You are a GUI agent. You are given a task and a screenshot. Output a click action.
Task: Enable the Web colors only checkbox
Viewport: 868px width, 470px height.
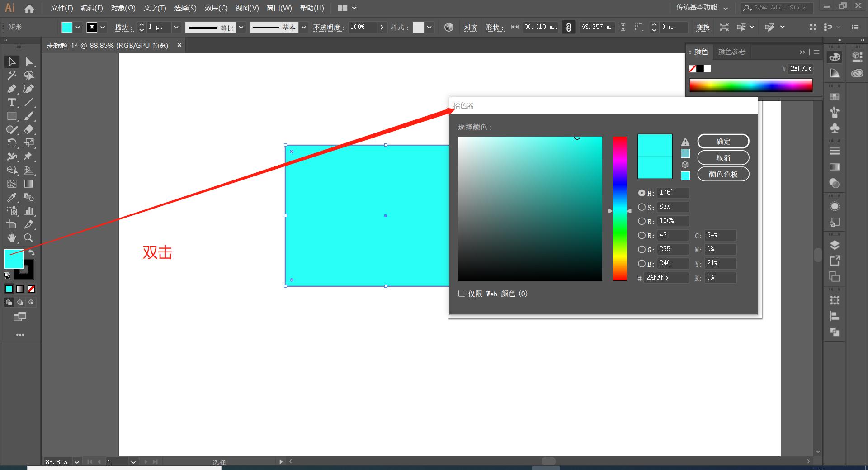tap(462, 294)
